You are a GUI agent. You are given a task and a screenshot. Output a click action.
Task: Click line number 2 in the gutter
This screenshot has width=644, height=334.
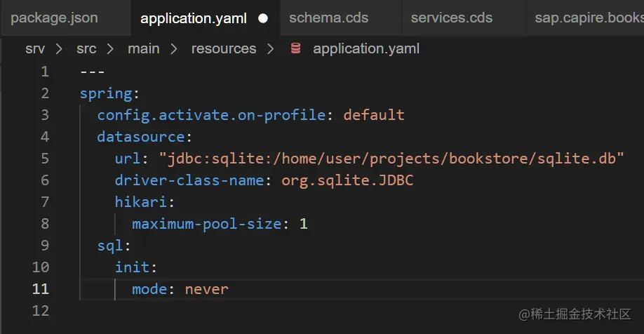(x=45, y=93)
